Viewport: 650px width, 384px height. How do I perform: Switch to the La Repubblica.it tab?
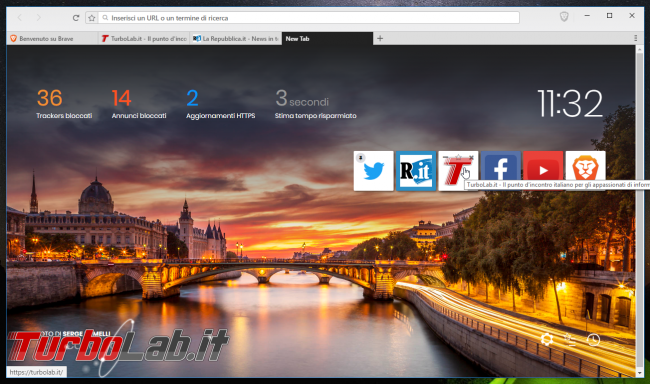point(235,39)
